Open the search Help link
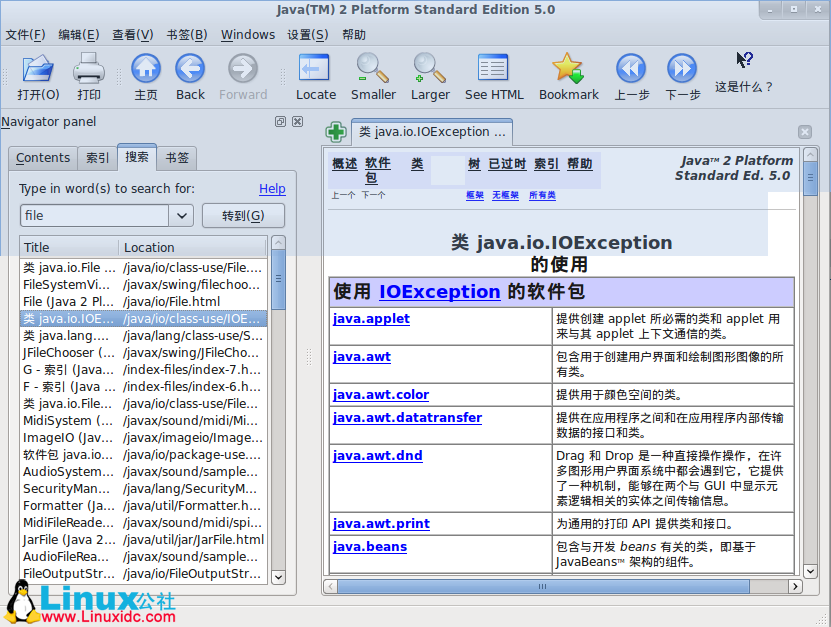Screen dimensions: 831x627 [272, 189]
